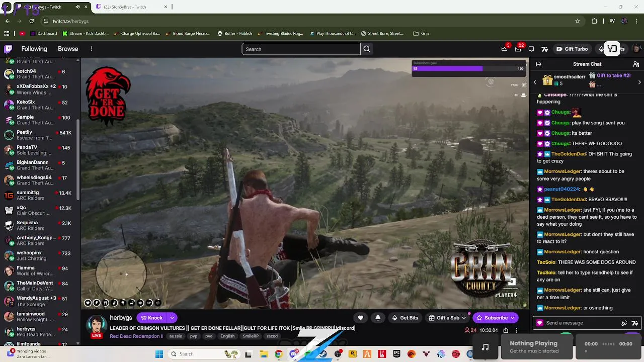
Task: Show the previous gift leaderboard entry
Action: (x=535, y=81)
